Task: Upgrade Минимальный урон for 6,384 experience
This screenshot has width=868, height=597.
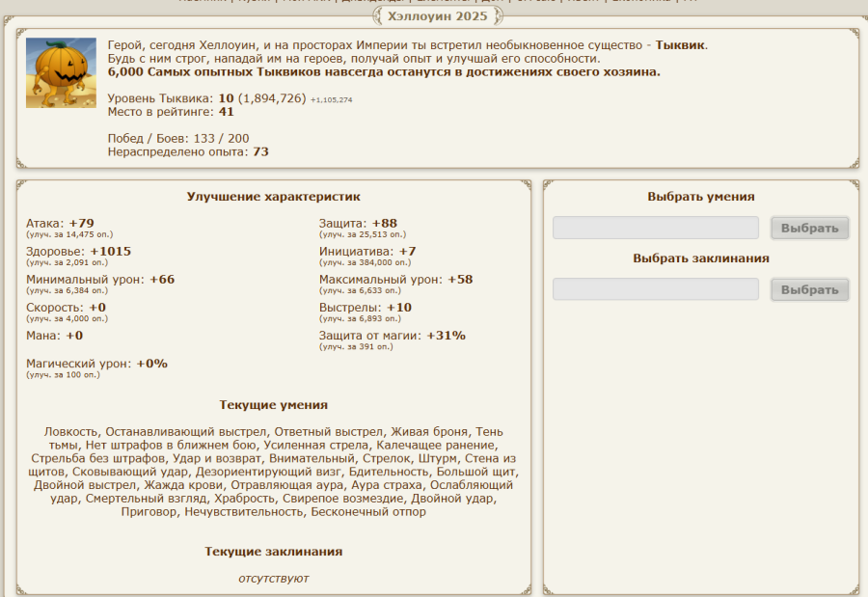Action: point(67,290)
